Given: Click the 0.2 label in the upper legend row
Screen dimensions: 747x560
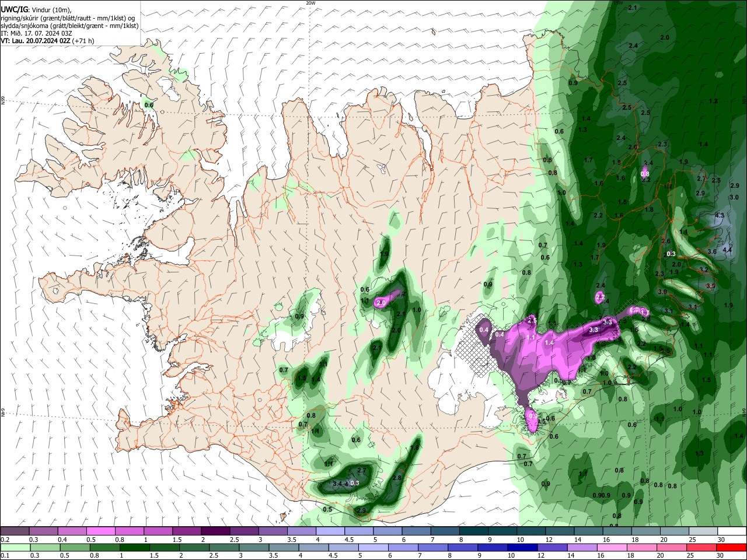Looking at the screenshot, I should (5, 540).
